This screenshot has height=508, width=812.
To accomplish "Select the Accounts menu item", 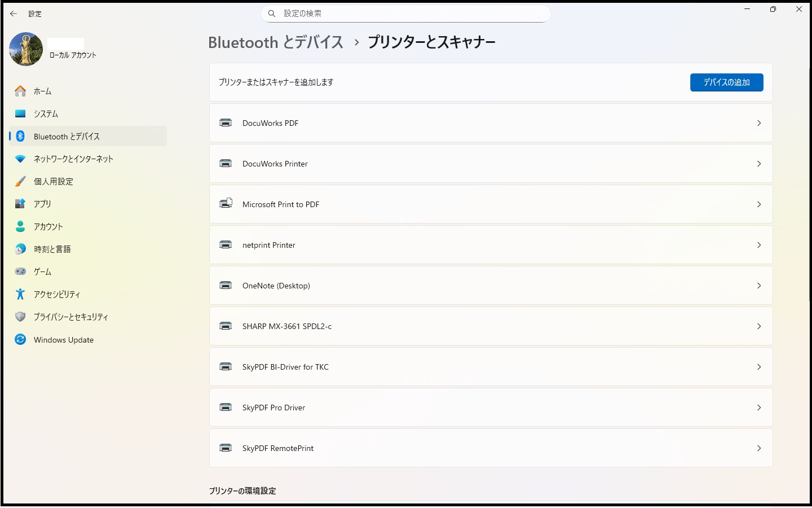I will tap(48, 226).
